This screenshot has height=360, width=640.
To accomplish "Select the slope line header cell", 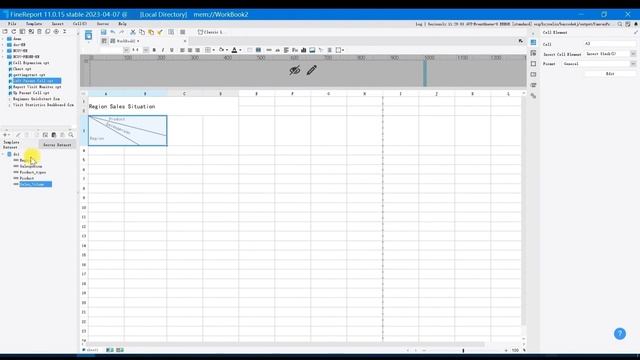I will pos(127,131).
